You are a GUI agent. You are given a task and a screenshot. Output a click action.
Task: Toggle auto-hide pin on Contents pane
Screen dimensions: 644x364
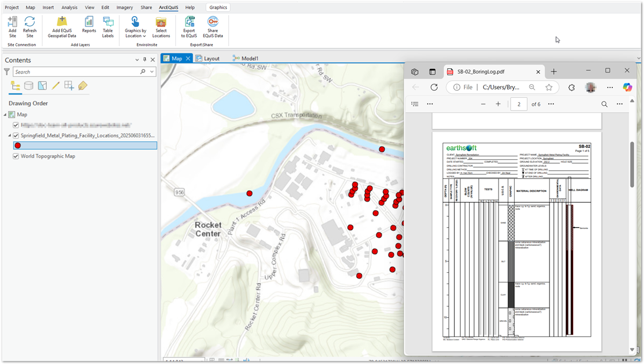coord(145,60)
